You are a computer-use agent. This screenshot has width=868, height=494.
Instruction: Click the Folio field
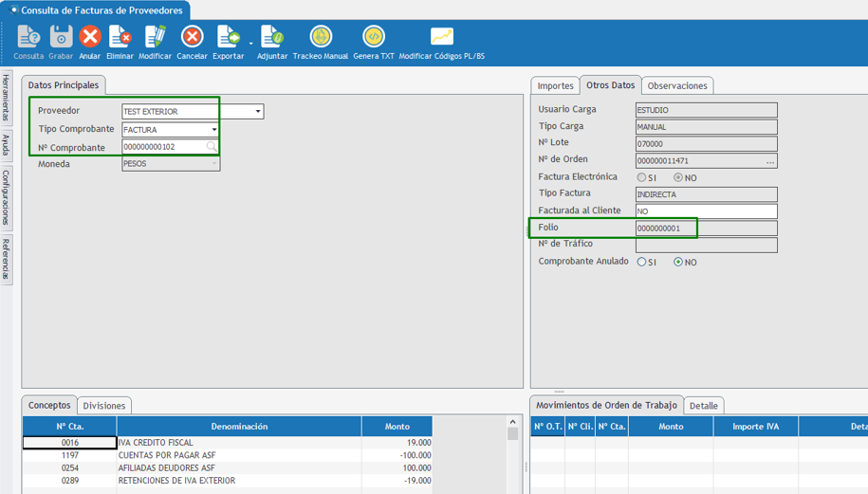(x=707, y=228)
